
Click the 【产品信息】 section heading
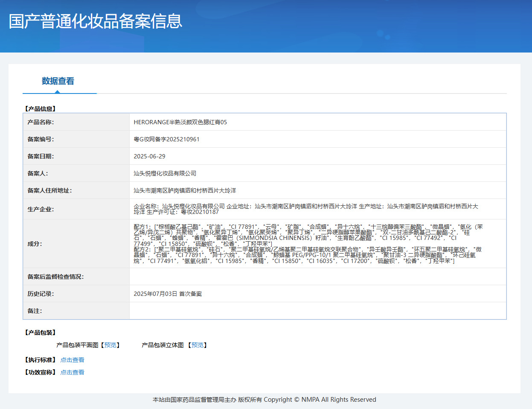click(40, 109)
